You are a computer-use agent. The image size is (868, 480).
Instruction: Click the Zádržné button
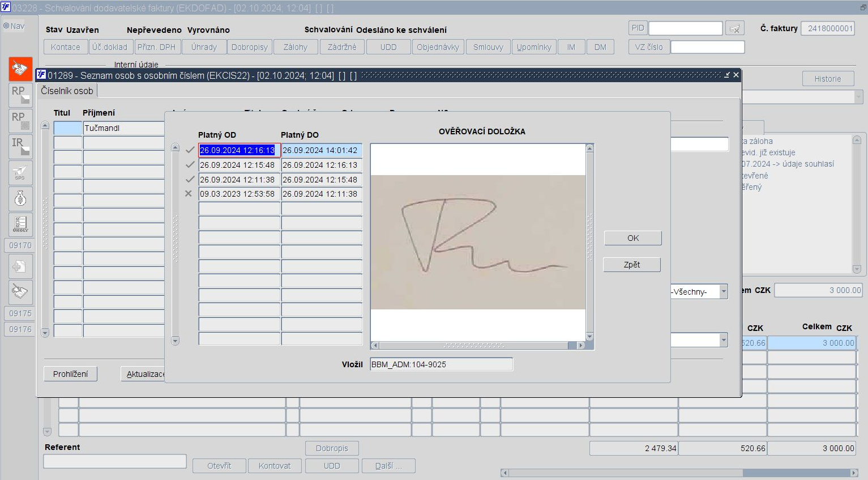coord(342,47)
